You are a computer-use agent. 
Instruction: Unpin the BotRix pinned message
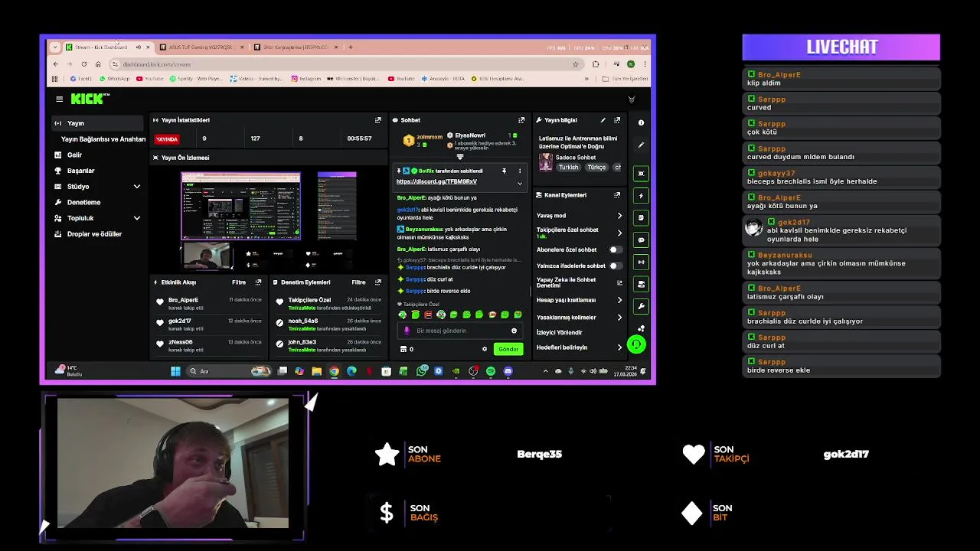coord(504,171)
